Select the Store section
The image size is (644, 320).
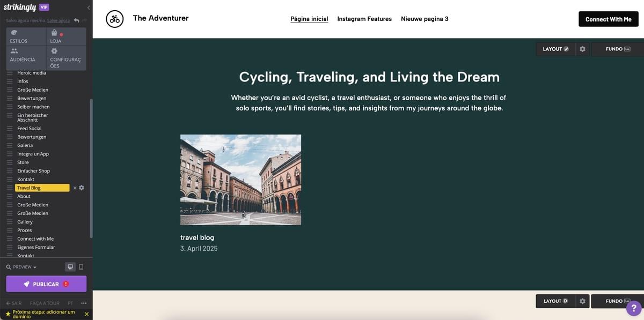coord(23,162)
